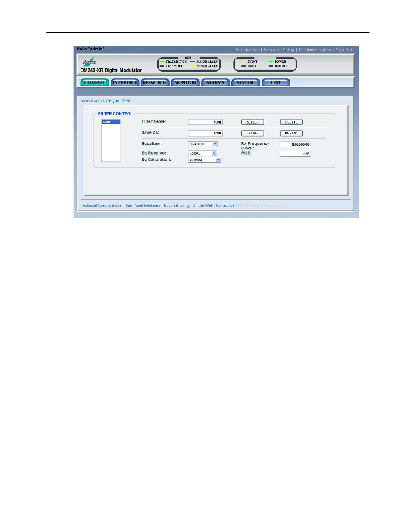Open the Technical Specifications link
This screenshot has width=411, height=532.
click(x=101, y=205)
